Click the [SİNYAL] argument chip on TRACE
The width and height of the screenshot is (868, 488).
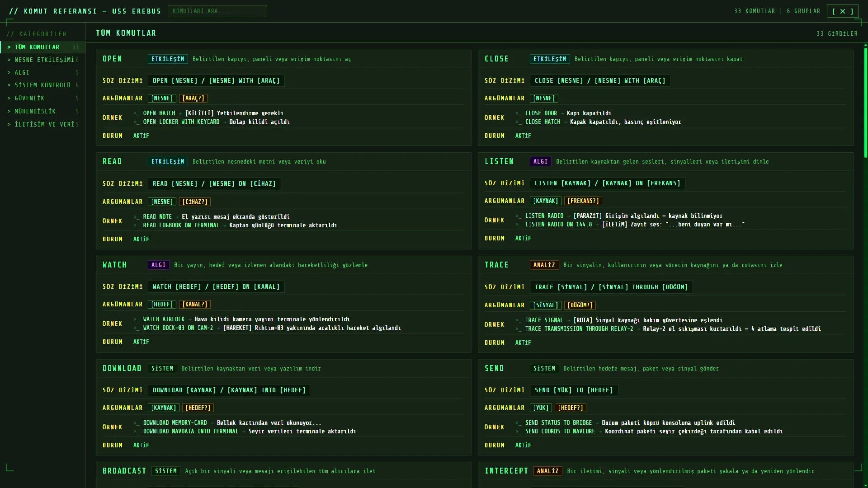tap(546, 305)
